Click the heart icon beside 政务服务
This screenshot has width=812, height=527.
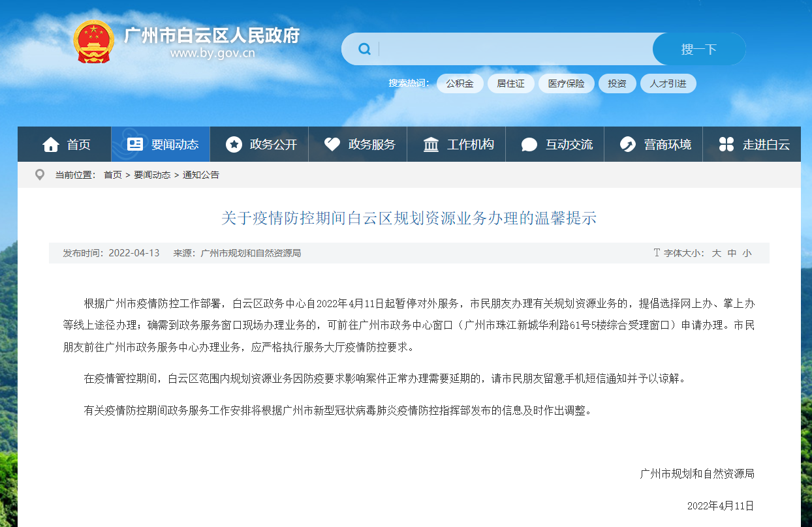click(x=332, y=145)
